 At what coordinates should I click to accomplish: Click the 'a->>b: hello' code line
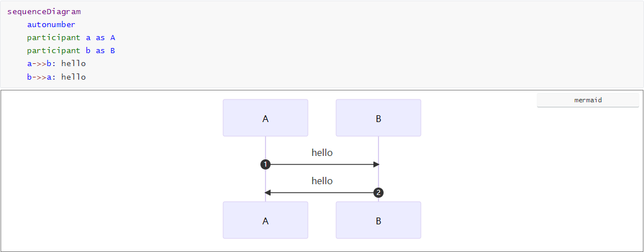click(x=56, y=63)
